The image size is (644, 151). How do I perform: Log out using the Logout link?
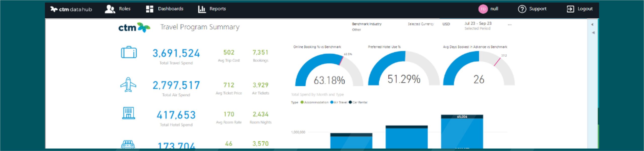click(585, 9)
